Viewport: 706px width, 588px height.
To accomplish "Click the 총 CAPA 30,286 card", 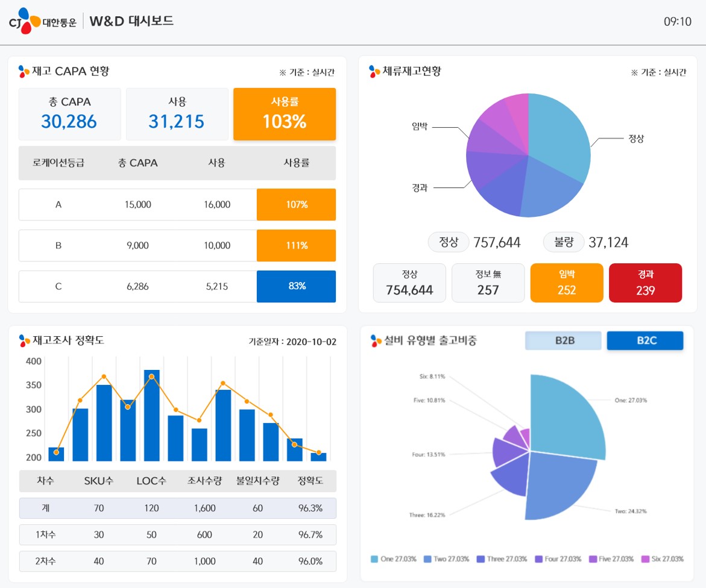I will (69, 114).
